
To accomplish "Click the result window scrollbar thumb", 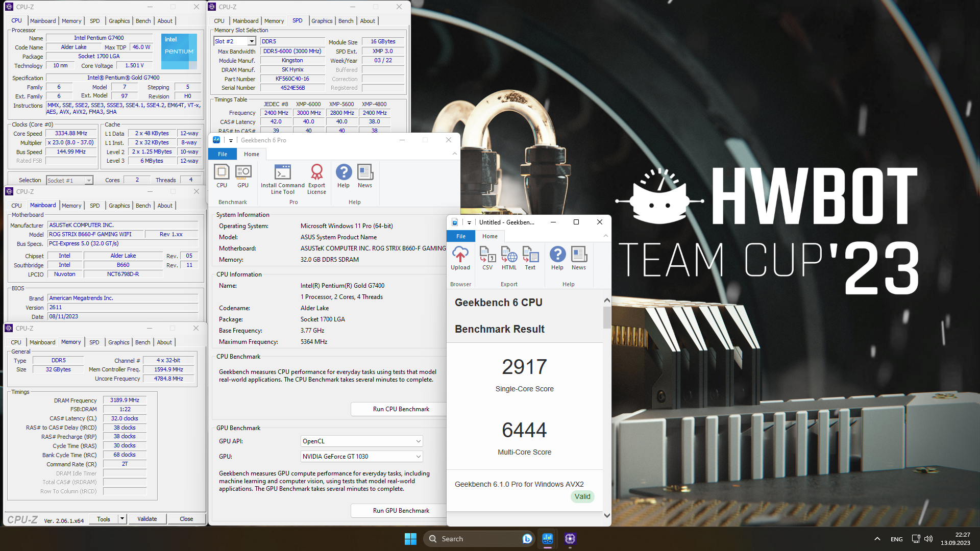I will pos(607,317).
